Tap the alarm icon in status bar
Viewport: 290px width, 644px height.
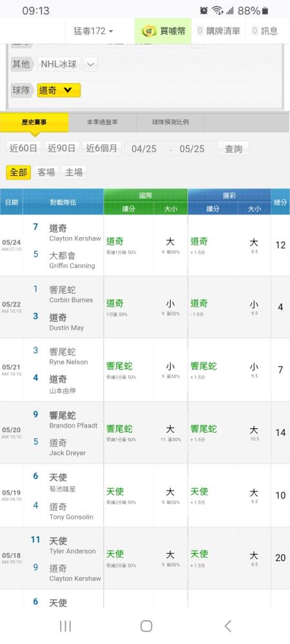coord(204,11)
